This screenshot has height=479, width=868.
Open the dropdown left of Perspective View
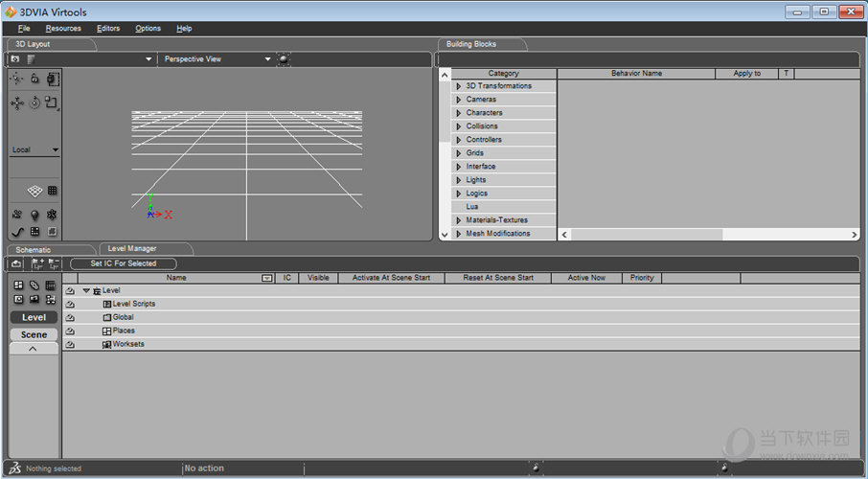coord(148,58)
